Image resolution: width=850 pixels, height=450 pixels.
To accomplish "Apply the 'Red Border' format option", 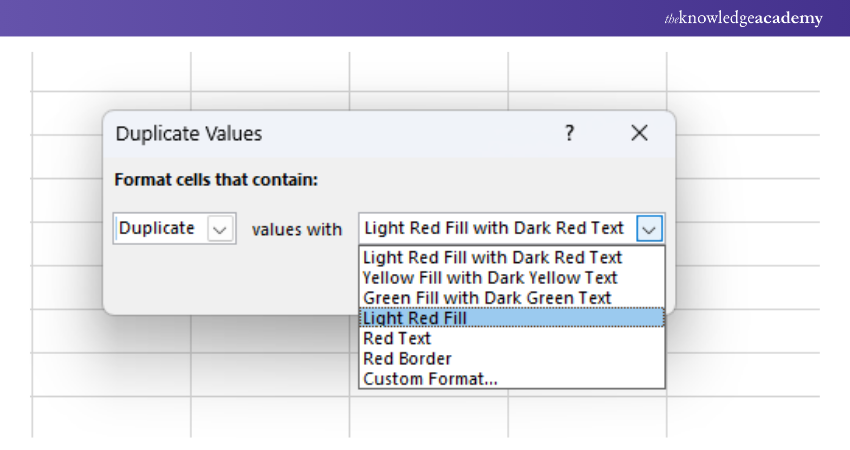I will 407,358.
